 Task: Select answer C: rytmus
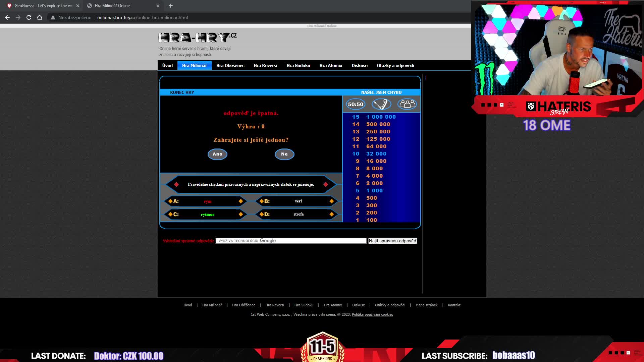pyautogui.click(x=206, y=214)
